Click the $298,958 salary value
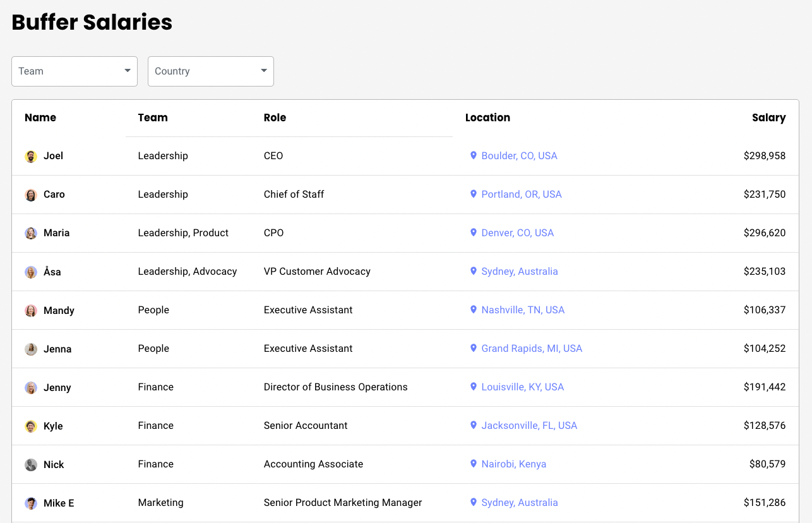 [x=765, y=155]
